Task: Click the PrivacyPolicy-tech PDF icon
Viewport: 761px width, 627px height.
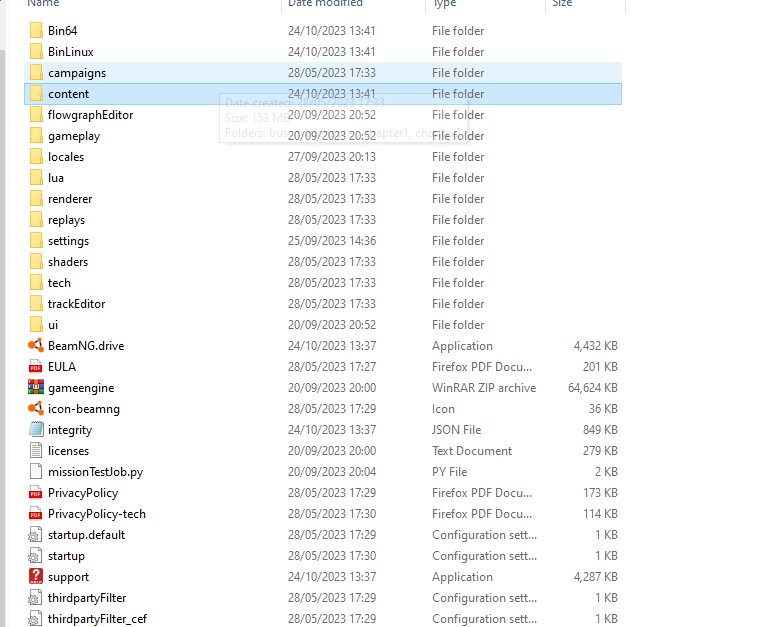Action: click(36, 513)
